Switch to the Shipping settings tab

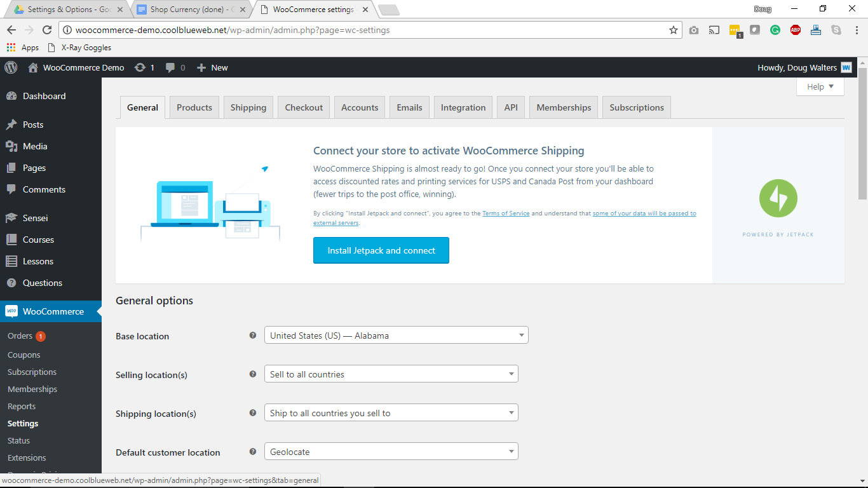coord(248,107)
